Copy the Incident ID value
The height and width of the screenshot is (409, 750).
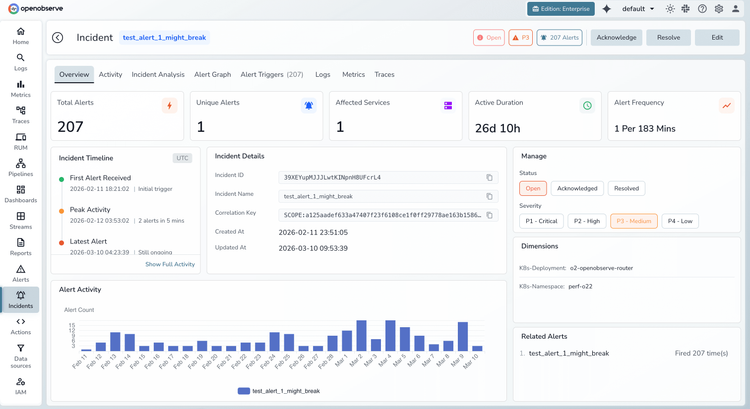click(489, 177)
